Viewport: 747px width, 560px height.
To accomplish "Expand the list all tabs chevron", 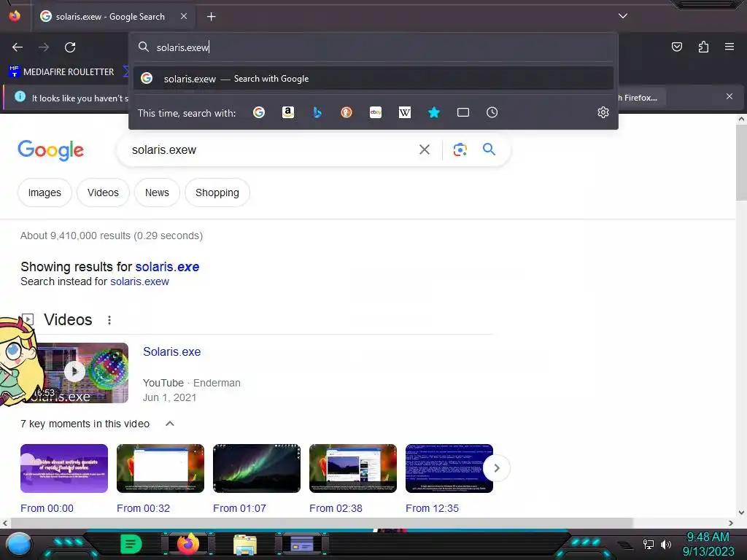I will (x=623, y=16).
